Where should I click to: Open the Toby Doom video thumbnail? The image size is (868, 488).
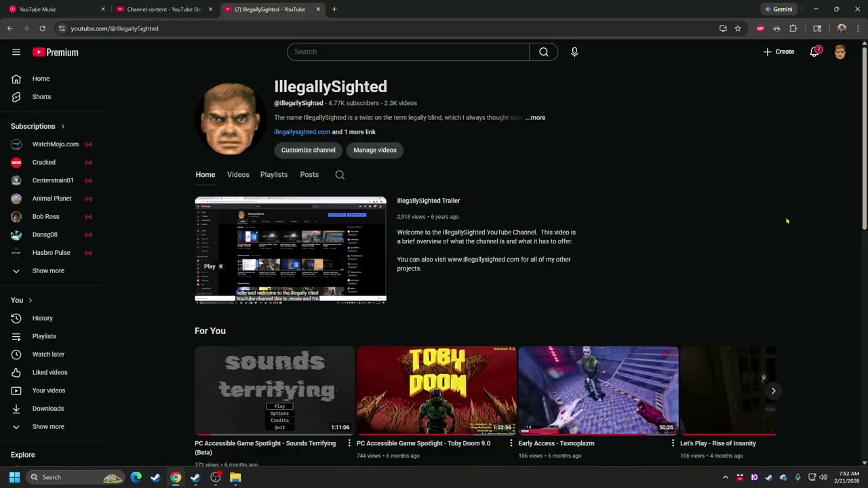coord(437,391)
